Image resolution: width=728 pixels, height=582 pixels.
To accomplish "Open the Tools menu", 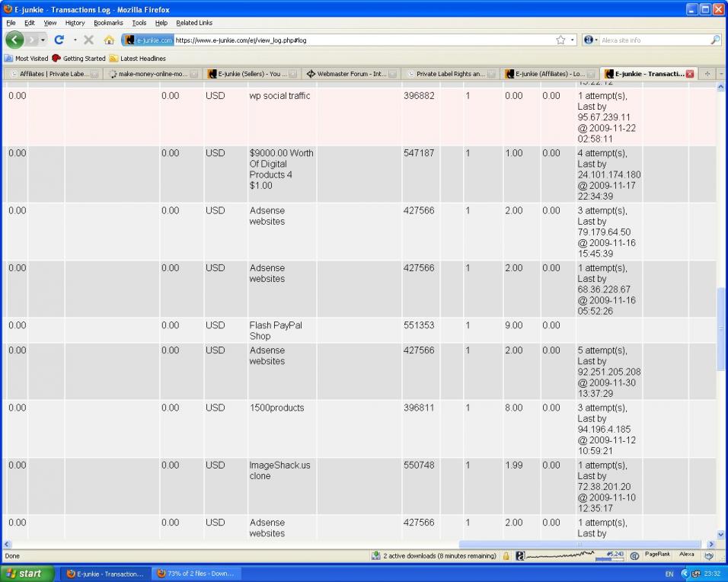I will click(x=139, y=23).
